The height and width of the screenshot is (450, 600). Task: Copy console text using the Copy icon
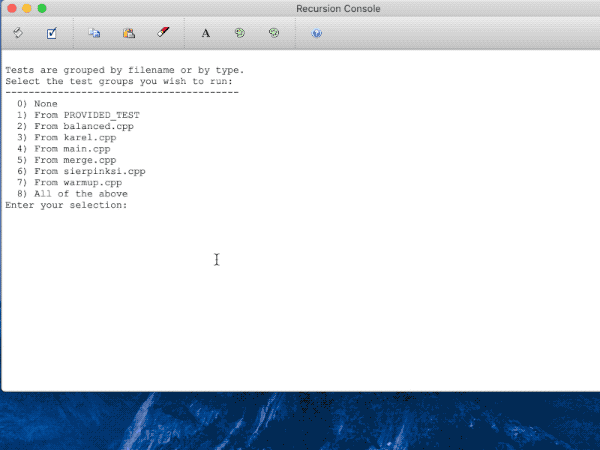point(94,33)
